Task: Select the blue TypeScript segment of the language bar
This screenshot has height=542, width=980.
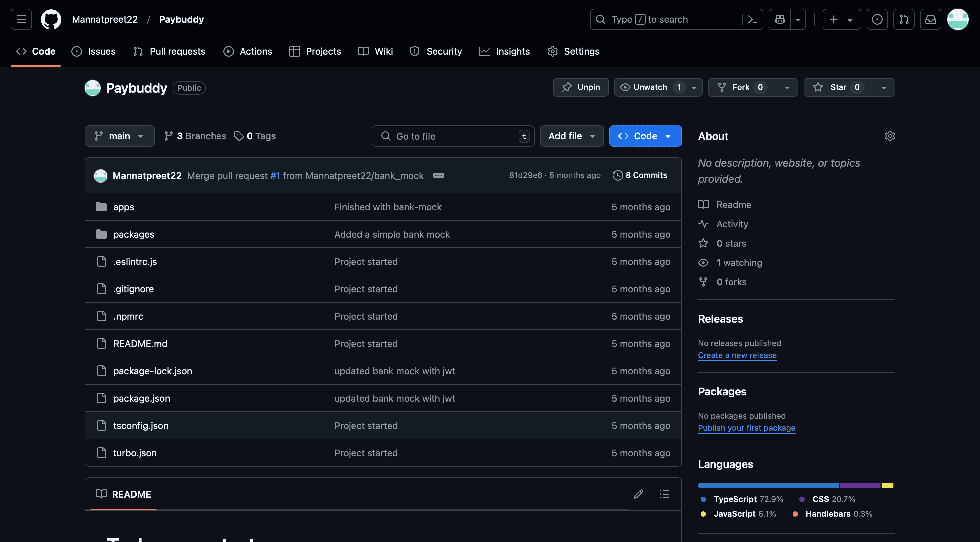Action: coord(768,485)
